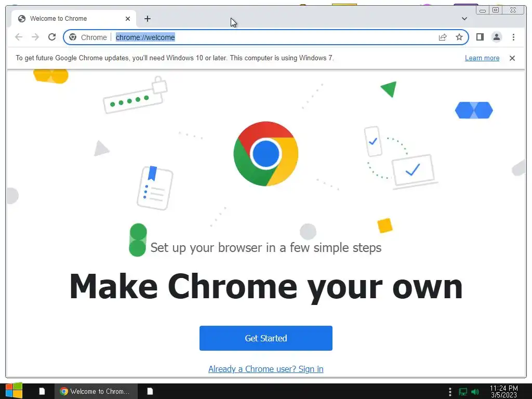Image resolution: width=532 pixels, height=399 pixels.
Task: Click the Chrome site info icon in address bar
Action: point(73,37)
